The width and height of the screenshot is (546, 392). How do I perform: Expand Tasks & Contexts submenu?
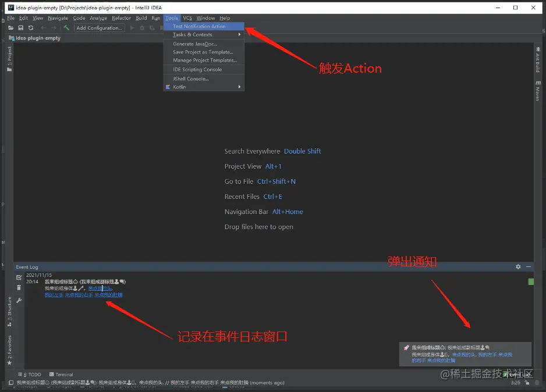tap(204, 34)
